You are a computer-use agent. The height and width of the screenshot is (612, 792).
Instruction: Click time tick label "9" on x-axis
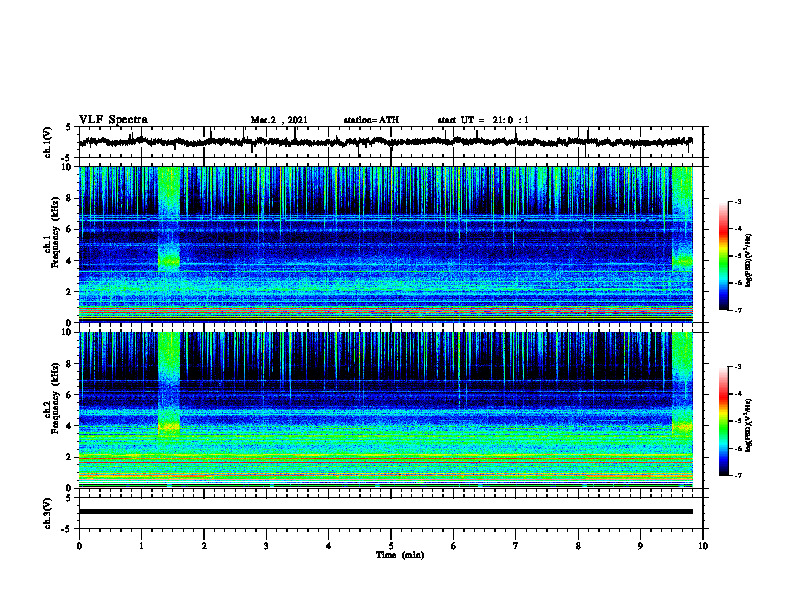(640, 546)
